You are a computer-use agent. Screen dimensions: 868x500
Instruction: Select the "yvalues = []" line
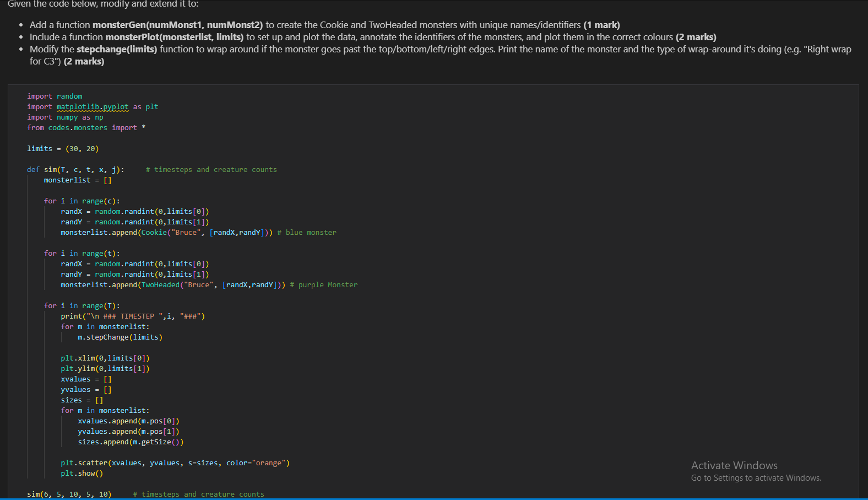pos(86,390)
